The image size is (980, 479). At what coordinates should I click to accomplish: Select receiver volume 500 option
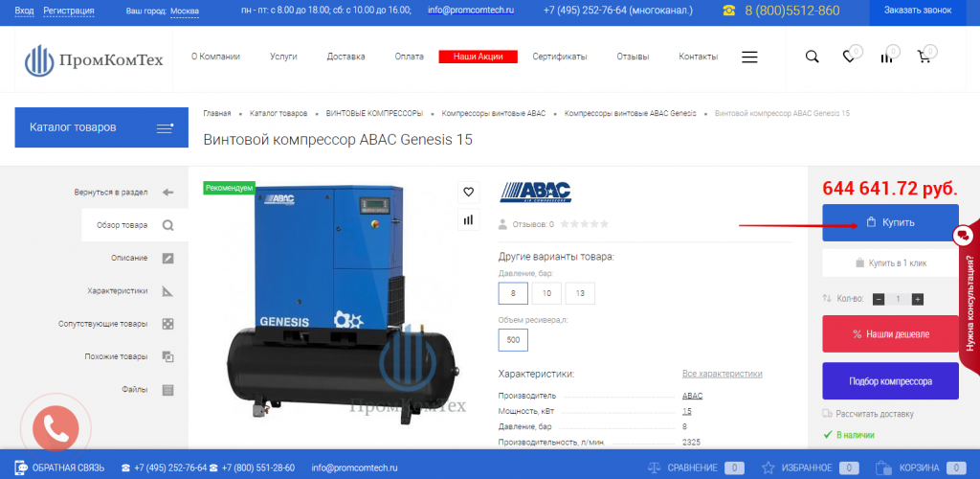(x=513, y=340)
